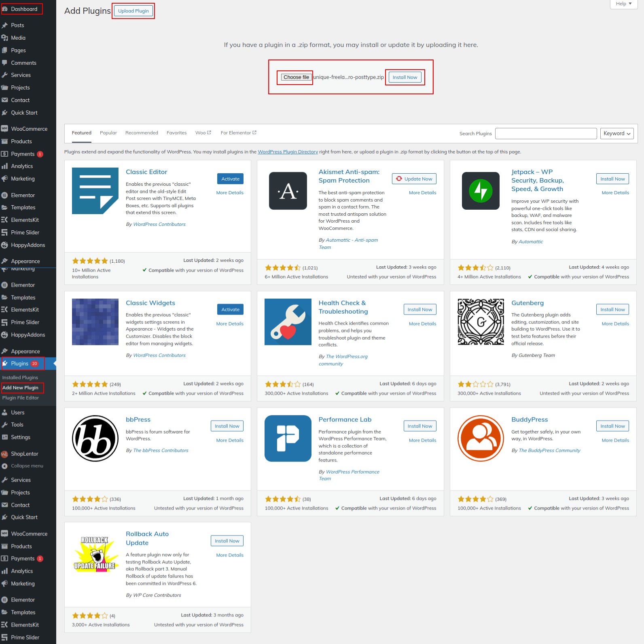The image size is (644, 644).
Task: Switch to the Popular plugins tab
Action: pyautogui.click(x=108, y=133)
